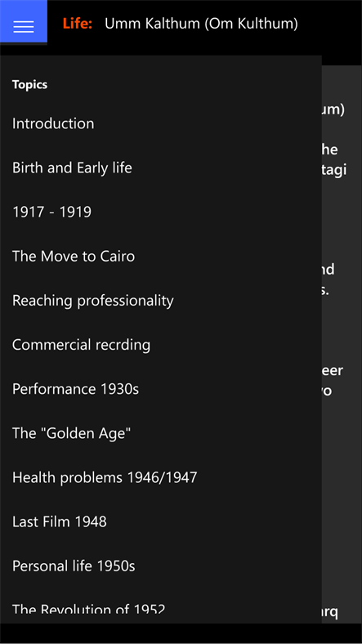Click the orange Life: header label
The height and width of the screenshot is (644, 362).
click(x=78, y=24)
